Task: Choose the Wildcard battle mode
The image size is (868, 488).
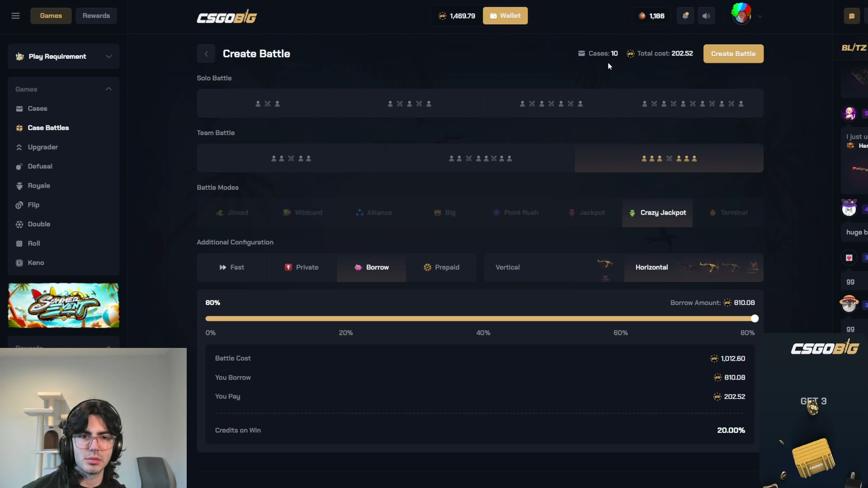Action: pyautogui.click(x=302, y=213)
